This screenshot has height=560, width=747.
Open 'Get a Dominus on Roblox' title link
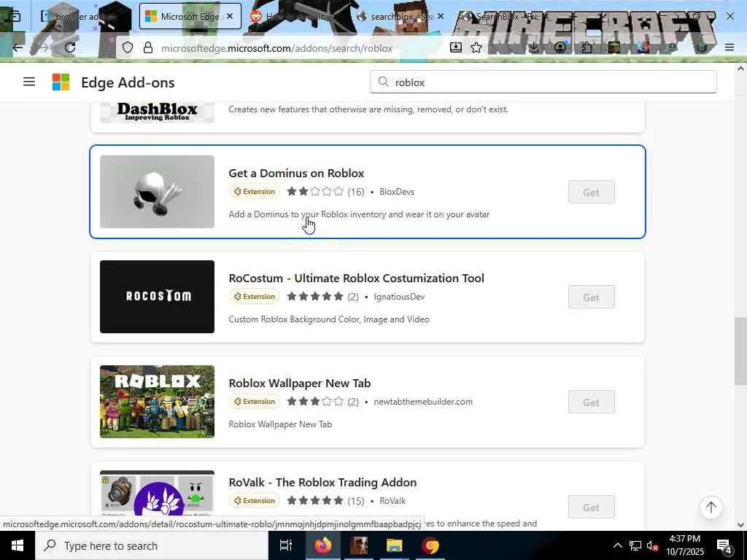coord(296,174)
